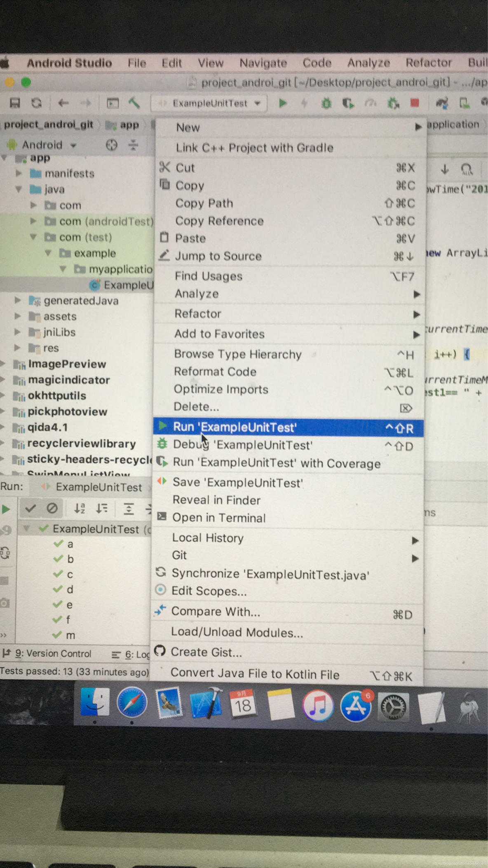Image resolution: width=488 pixels, height=868 pixels.
Task: Open the ExampleUnitTest run configuration dropdown
Action: [x=210, y=103]
